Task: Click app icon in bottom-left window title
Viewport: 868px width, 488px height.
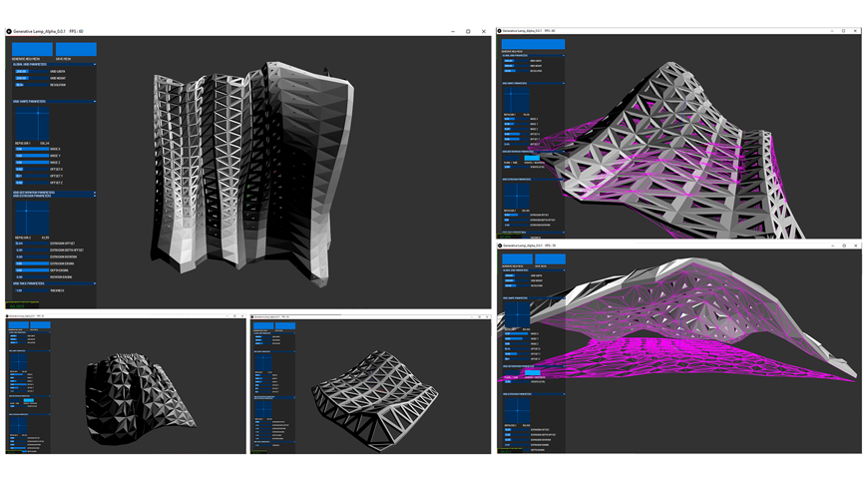Action: pos(8,316)
